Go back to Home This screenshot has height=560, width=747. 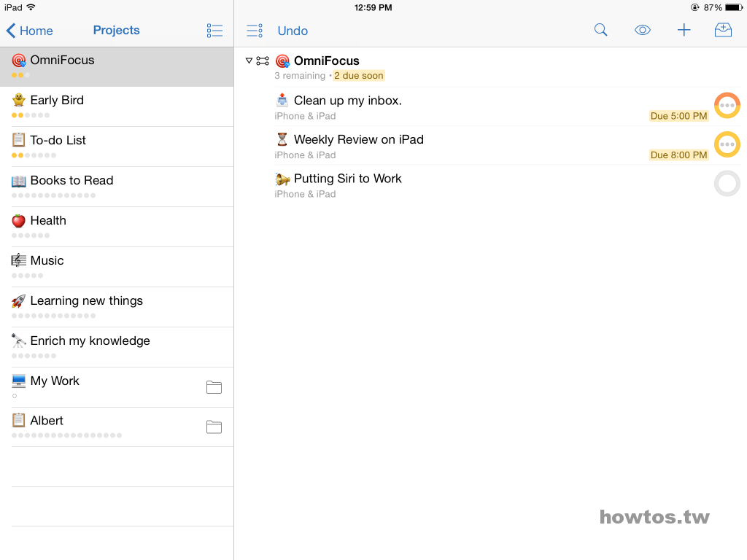pos(29,31)
